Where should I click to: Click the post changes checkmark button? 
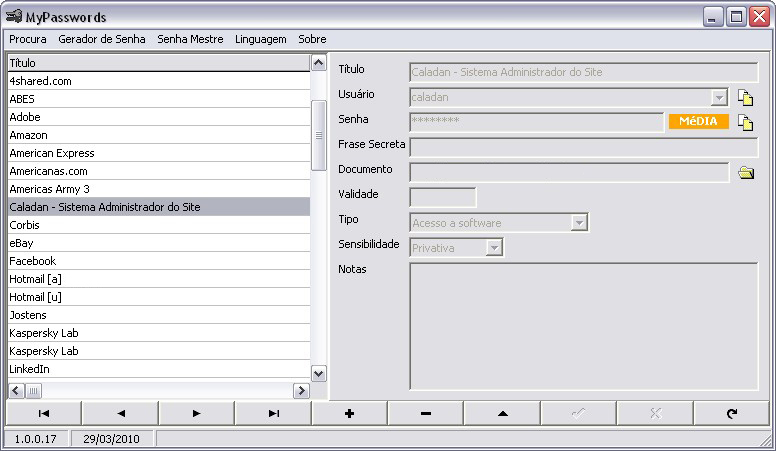coord(579,413)
